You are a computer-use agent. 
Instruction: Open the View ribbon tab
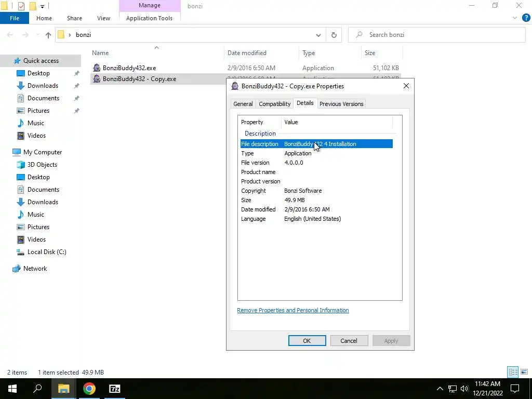coord(103,18)
